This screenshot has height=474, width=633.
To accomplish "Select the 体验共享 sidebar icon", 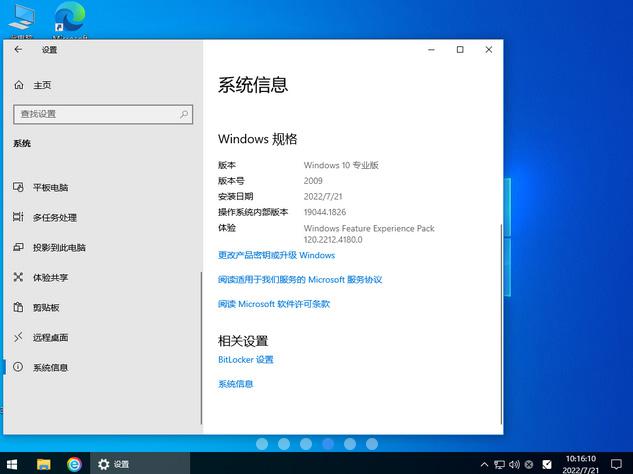I will click(x=18, y=277).
